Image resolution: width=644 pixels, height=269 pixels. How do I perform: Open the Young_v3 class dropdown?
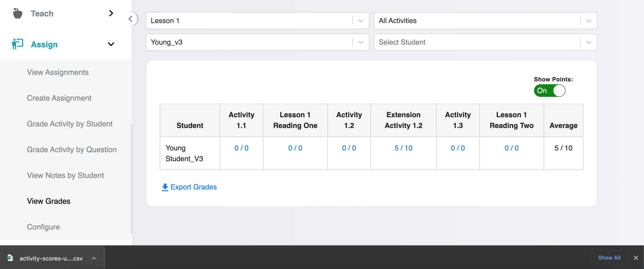click(257, 42)
